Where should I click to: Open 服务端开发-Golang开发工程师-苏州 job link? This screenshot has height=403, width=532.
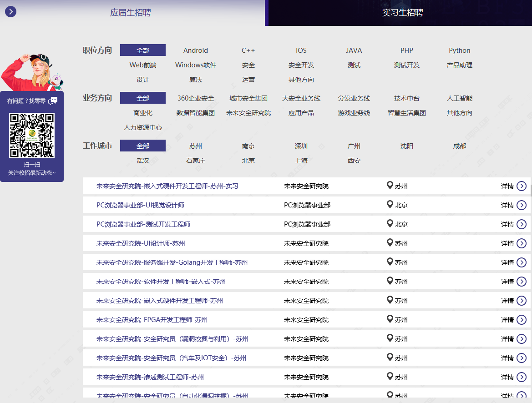tap(172, 262)
